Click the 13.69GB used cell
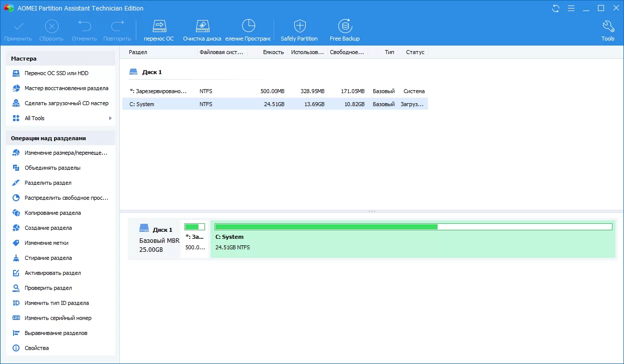 click(314, 104)
